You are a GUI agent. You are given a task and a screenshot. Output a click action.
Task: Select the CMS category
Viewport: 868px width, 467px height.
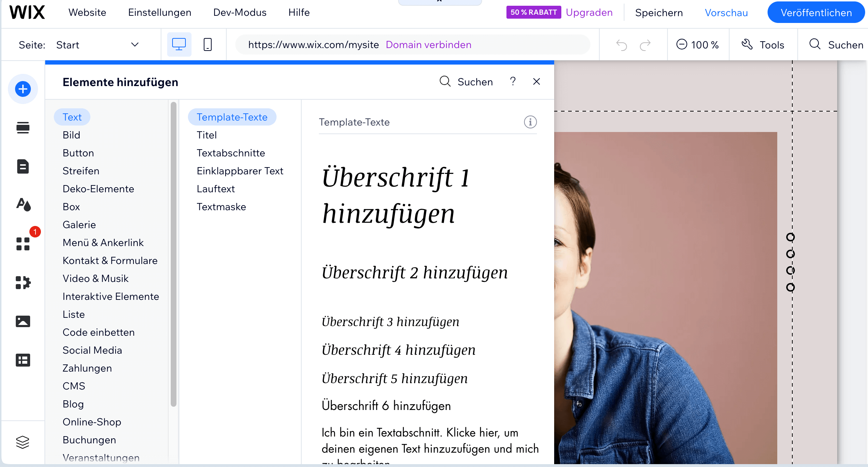coord(74,386)
